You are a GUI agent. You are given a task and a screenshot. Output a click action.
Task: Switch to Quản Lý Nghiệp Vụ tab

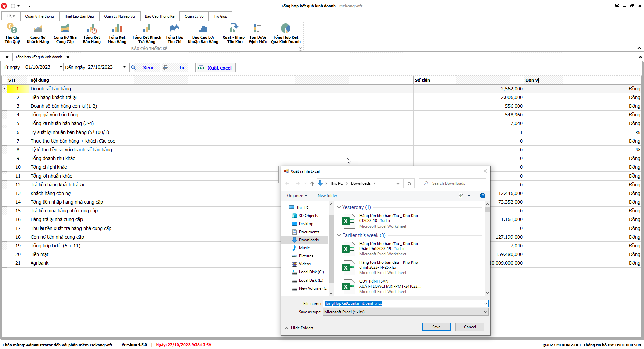click(119, 16)
